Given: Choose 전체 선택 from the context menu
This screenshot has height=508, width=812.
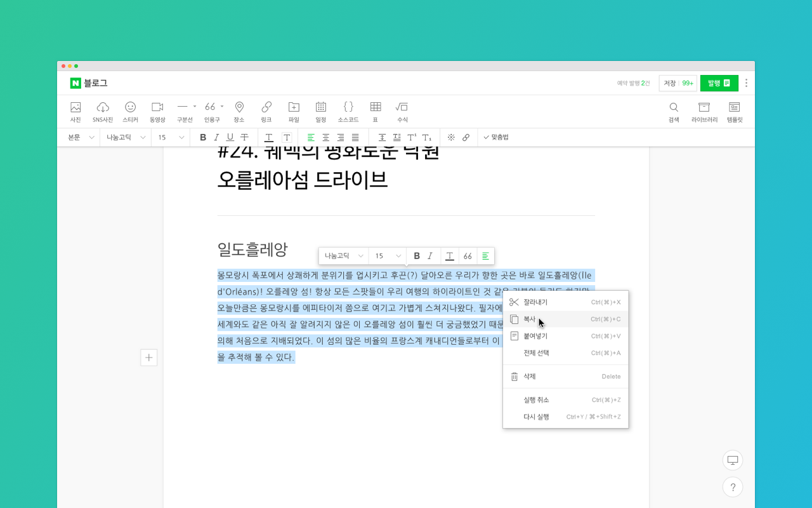Looking at the screenshot, I should [566, 353].
